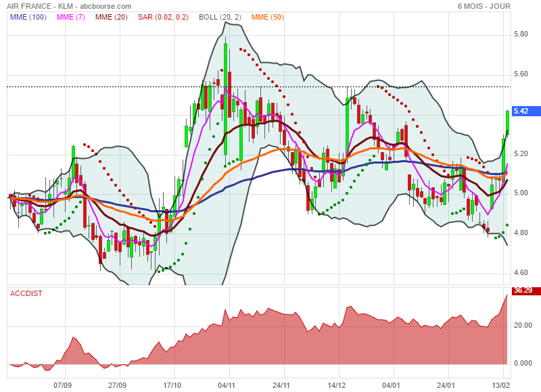The width and height of the screenshot is (541, 392).
Task: Click the 5.60 price axis label
Action: coord(521,74)
